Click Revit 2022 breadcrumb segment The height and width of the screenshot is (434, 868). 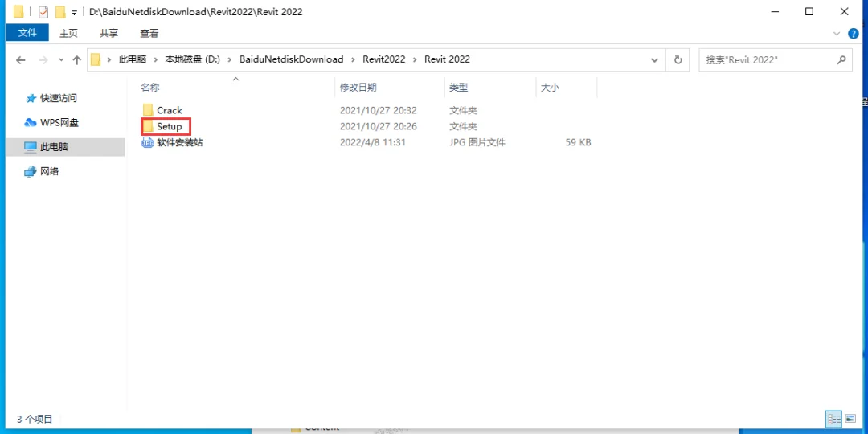(448, 59)
